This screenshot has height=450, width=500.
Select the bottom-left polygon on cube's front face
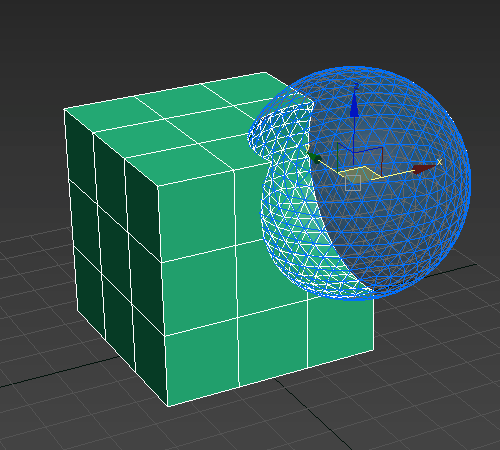point(202,363)
